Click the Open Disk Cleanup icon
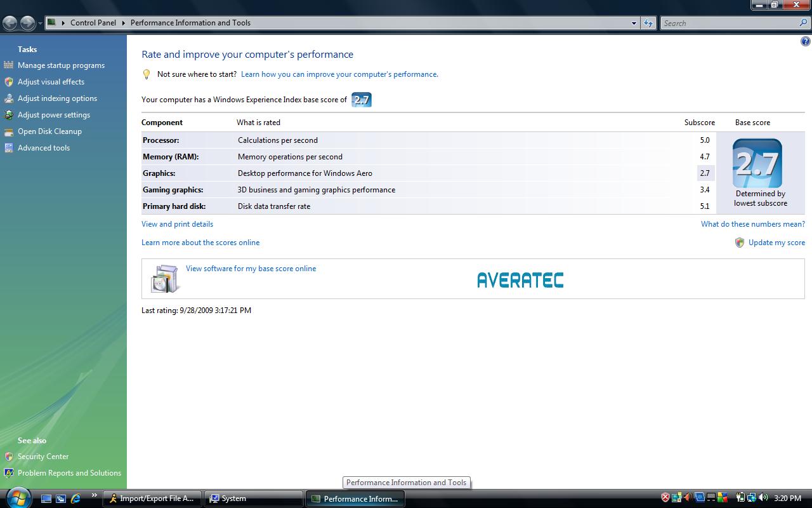The width and height of the screenshot is (812, 508). pyautogui.click(x=8, y=131)
